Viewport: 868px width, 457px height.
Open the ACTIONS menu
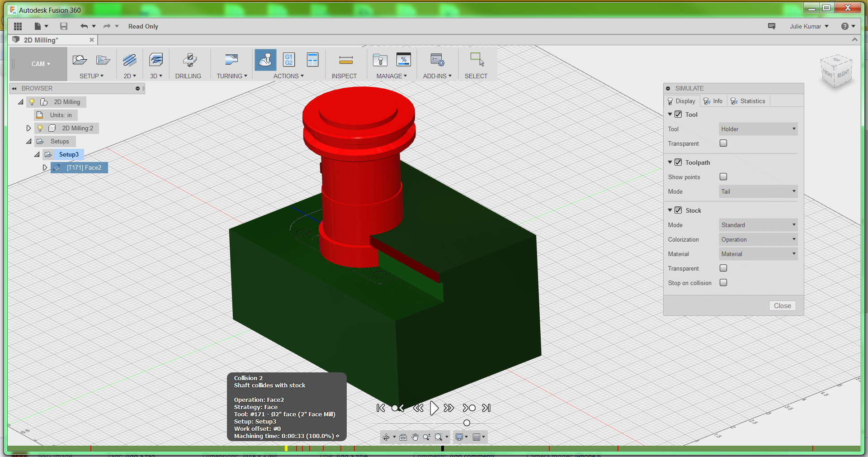click(288, 76)
